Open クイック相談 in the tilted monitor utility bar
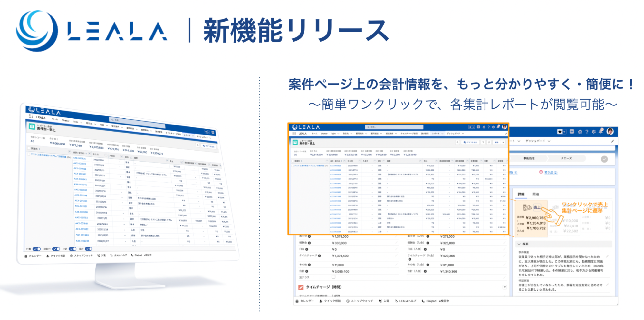This screenshot has width=644, height=320. (56, 256)
